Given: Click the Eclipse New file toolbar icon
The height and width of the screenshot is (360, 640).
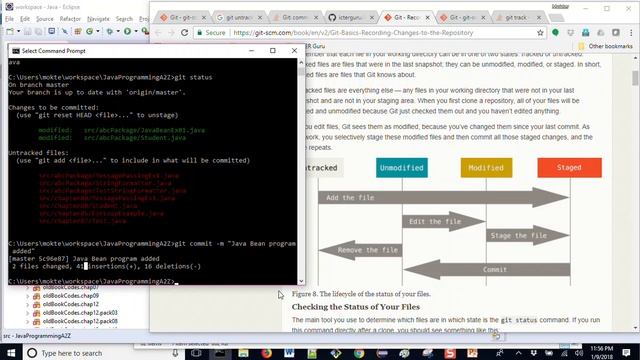Looking at the screenshot, I should pos(10,31).
